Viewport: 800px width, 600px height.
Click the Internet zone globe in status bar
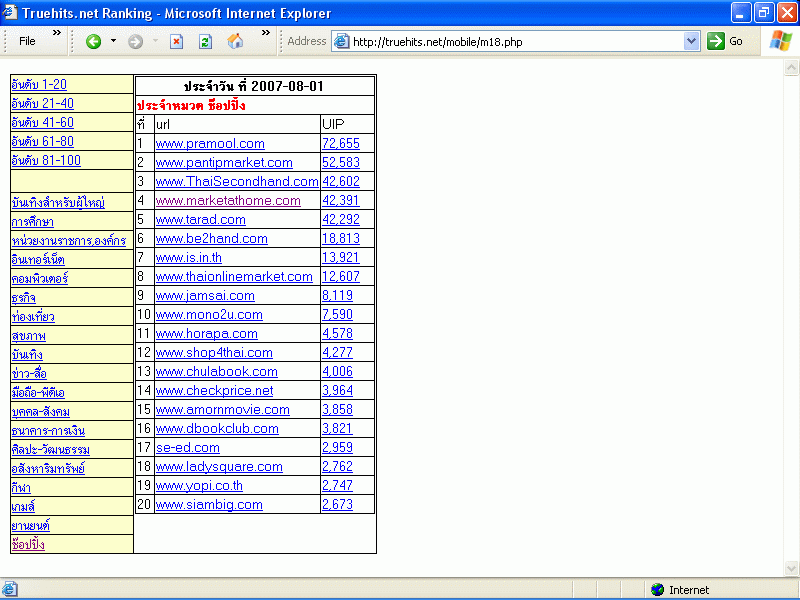(657, 589)
